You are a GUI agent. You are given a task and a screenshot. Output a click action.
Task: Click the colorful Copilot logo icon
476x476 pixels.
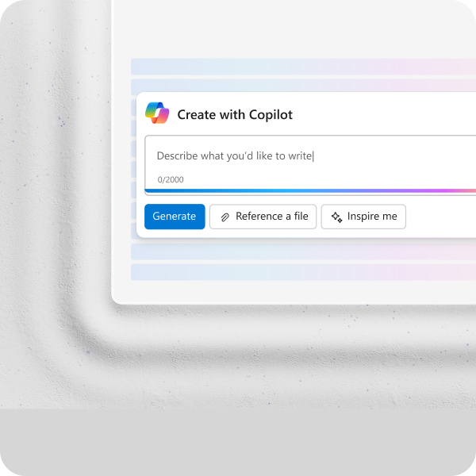pos(157,113)
